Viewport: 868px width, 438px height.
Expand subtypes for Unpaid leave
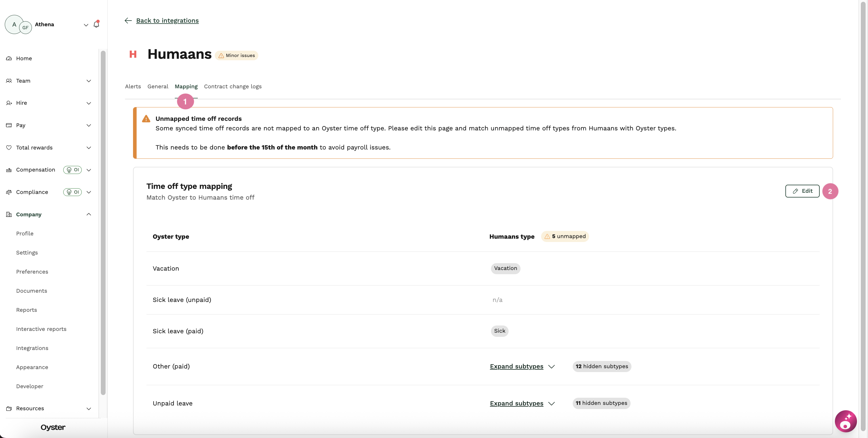522,403
